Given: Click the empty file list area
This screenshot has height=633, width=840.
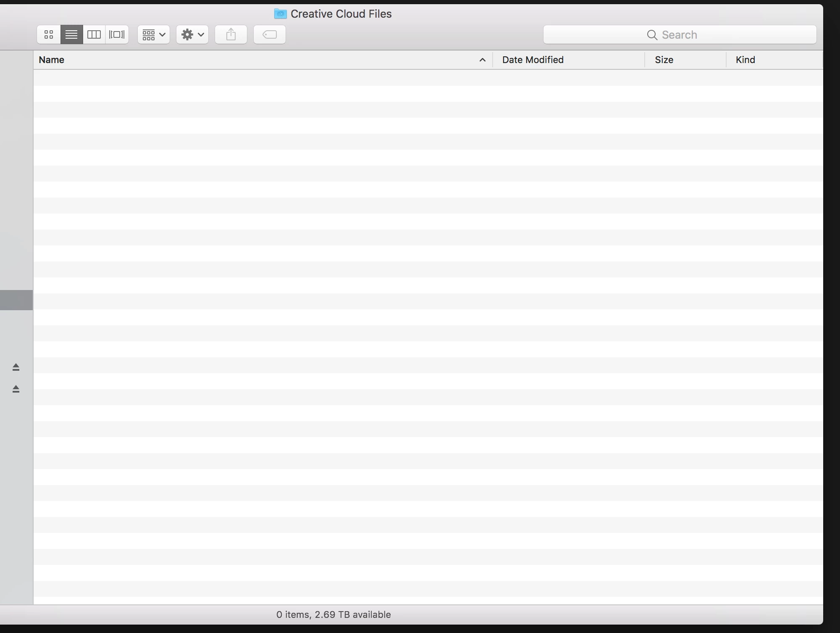Looking at the screenshot, I should 428,336.
